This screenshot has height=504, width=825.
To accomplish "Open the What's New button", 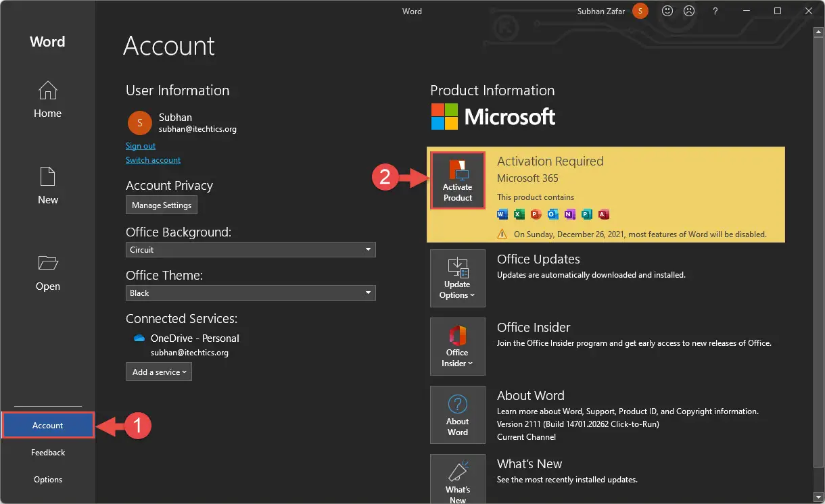I will pos(458,479).
